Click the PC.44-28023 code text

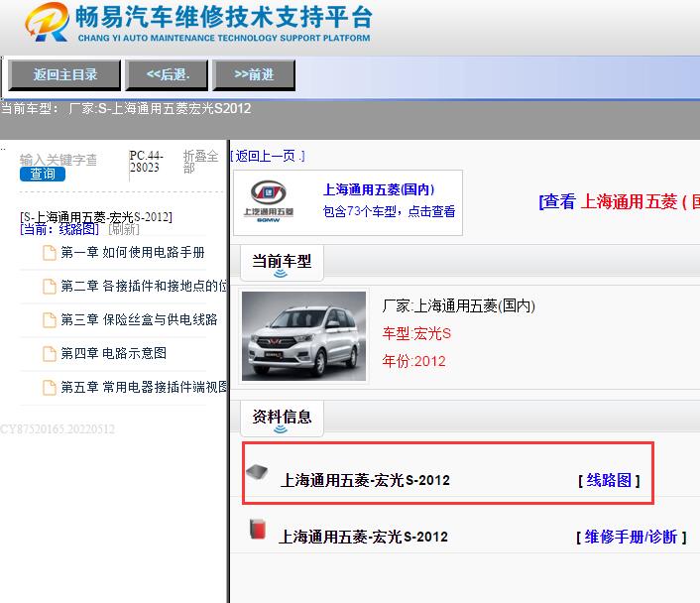[147, 162]
